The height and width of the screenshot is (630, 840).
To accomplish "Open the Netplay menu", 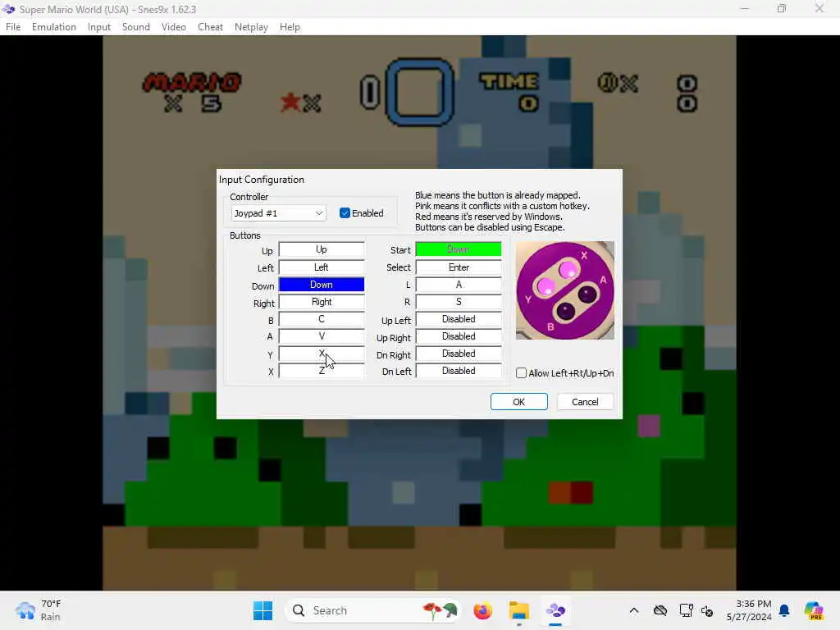I will (251, 27).
